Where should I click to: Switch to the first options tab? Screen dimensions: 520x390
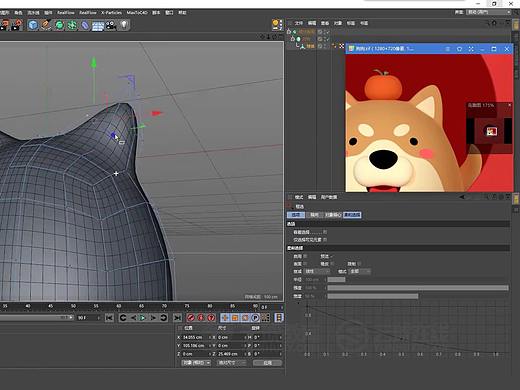[296, 215]
